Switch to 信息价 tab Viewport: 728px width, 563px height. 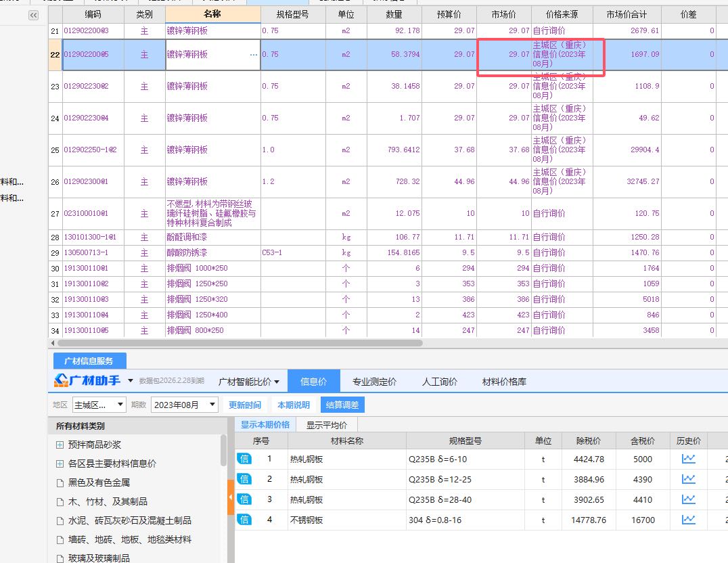[x=313, y=382]
